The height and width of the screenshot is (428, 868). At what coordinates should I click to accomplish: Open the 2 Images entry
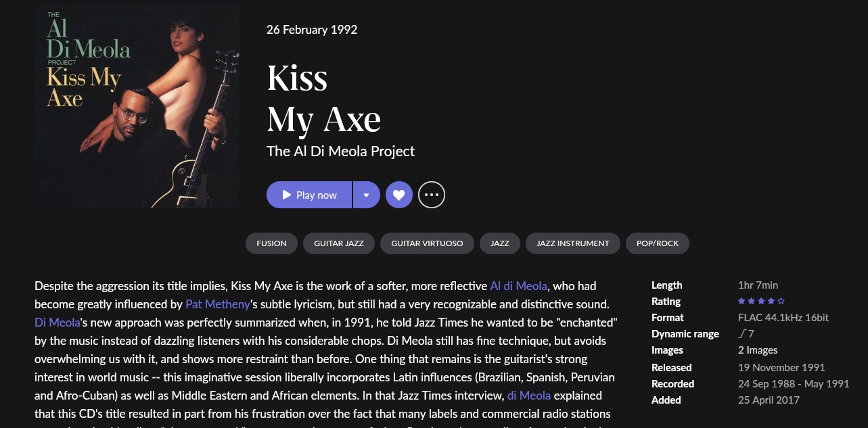[758, 350]
